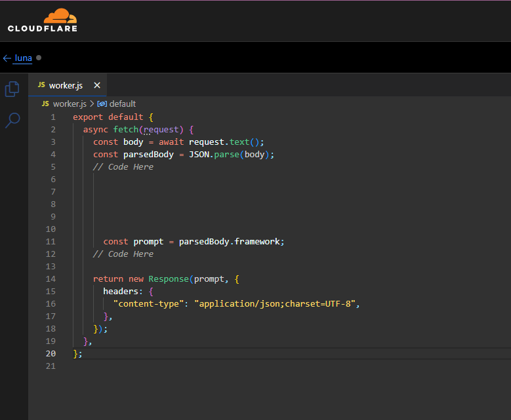
Task: Click the JS file icon on worker.js tab
Action: point(41,85)
